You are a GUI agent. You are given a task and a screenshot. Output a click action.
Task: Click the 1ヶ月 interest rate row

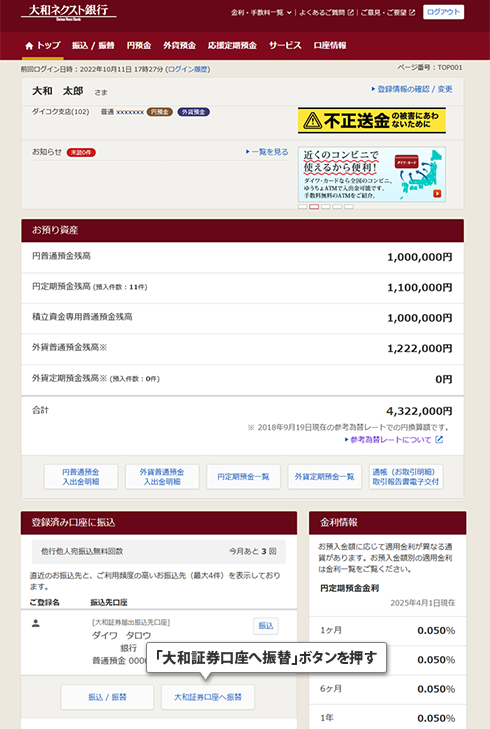point(388,630)
